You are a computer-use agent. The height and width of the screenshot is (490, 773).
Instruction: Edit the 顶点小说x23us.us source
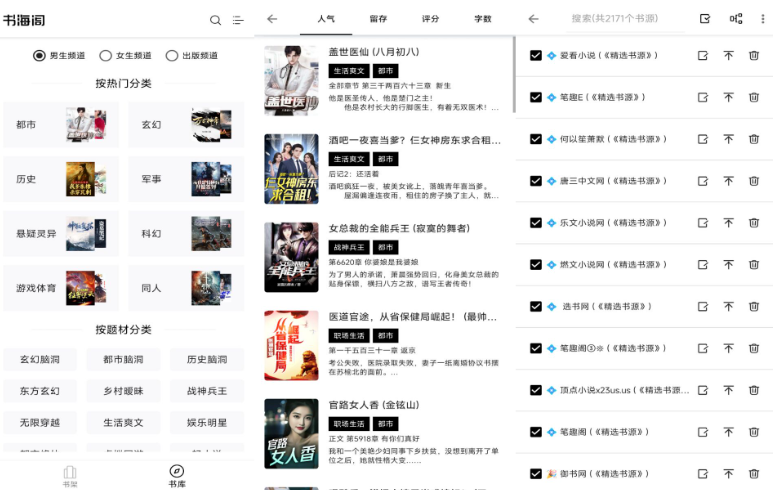coord(703,390)
